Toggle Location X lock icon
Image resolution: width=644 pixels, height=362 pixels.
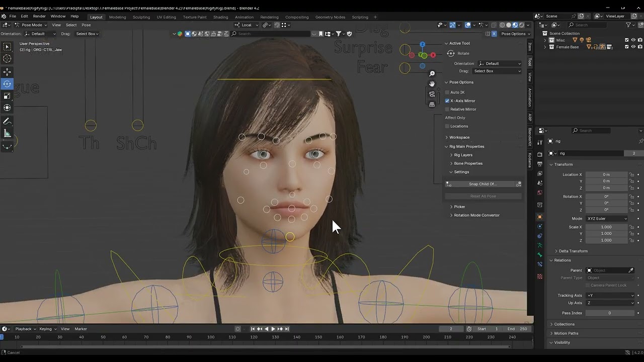point(631,174)
